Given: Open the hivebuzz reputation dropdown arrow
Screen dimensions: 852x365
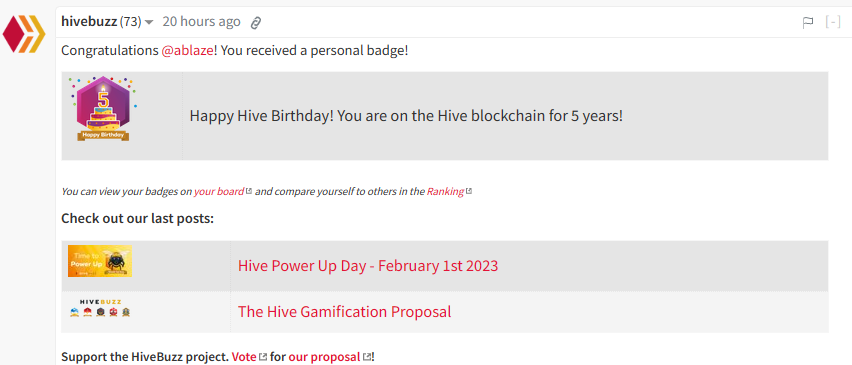Looking at the screenshot, I should click(149, 22).
